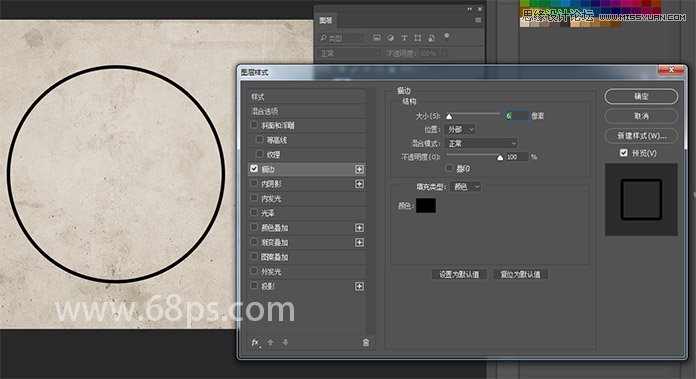Screen dimensions: 696x379
Task: Open the Layers panel flyout menu icon
Action: [478, 20]
